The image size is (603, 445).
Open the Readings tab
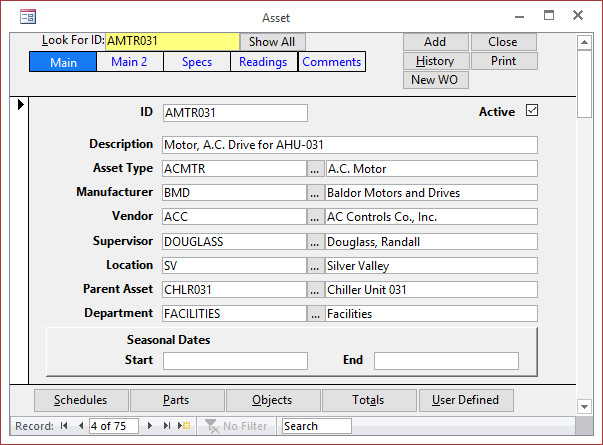264,62
